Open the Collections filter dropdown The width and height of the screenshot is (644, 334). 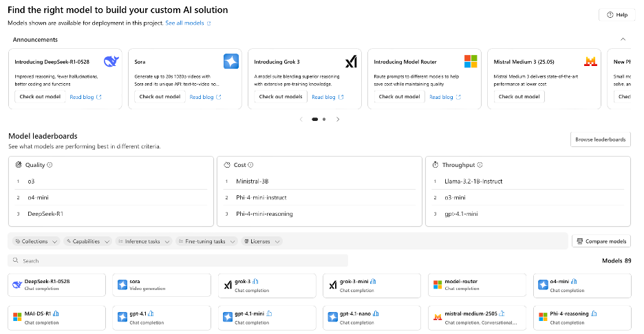(36, 241)
